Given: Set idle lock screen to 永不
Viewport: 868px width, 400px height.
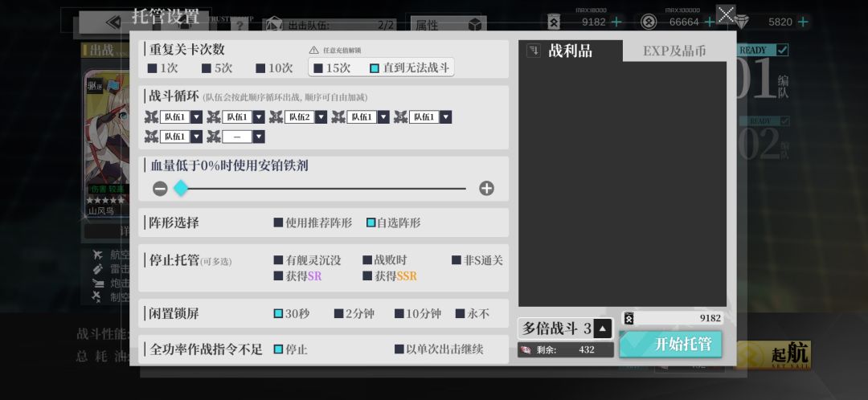Looking at the screenshot, I should (473, 314).
